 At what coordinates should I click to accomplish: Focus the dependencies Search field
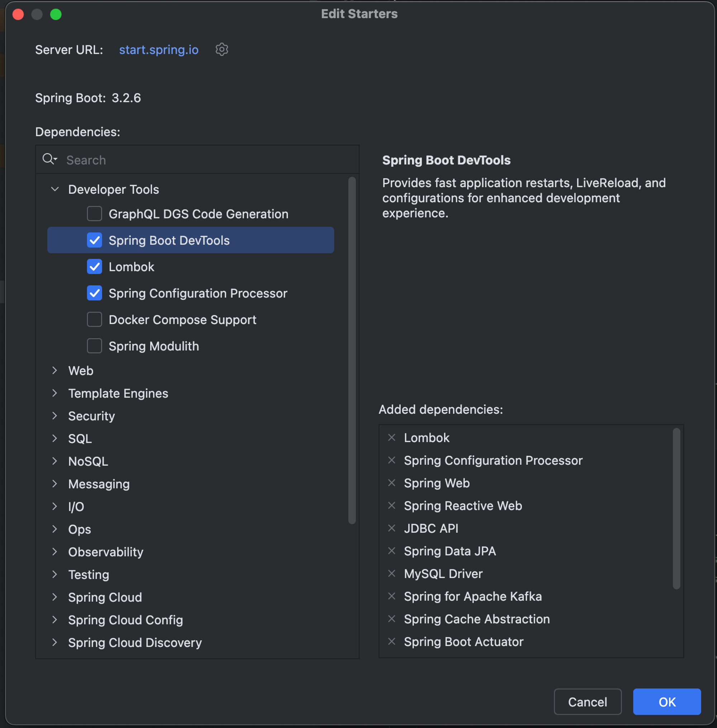pos(207,160)
